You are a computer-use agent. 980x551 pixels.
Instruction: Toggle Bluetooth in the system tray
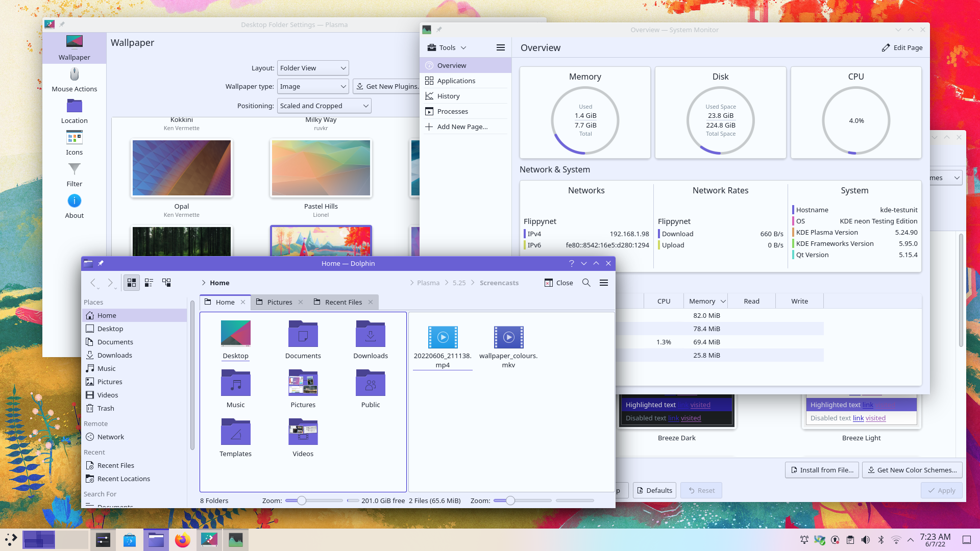pyautogui.click(x=880, y=539)
